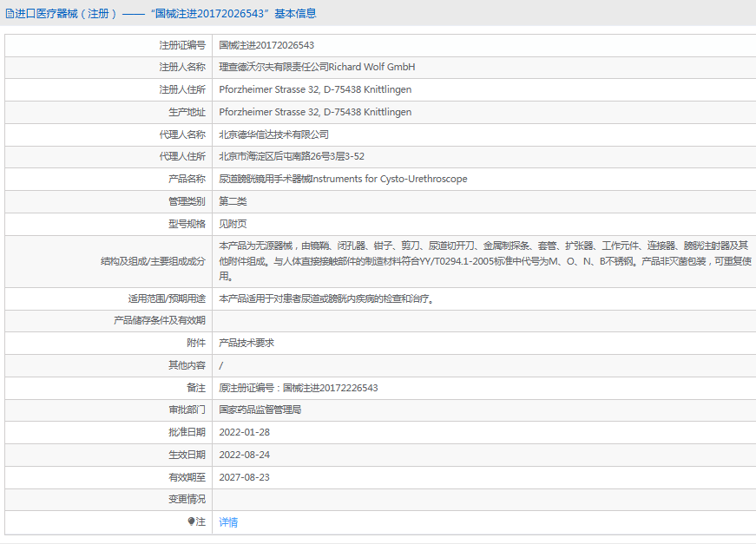Open the 详情 details link

coord(228,521)
